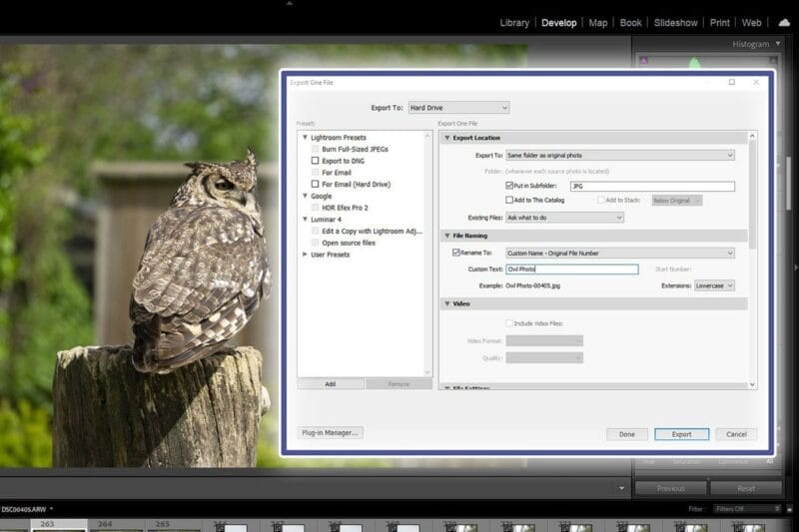The height and width of the screenshot is (532, 799).
Task: Click the subfolder name field containing JPG
Action: click(652, 187)
